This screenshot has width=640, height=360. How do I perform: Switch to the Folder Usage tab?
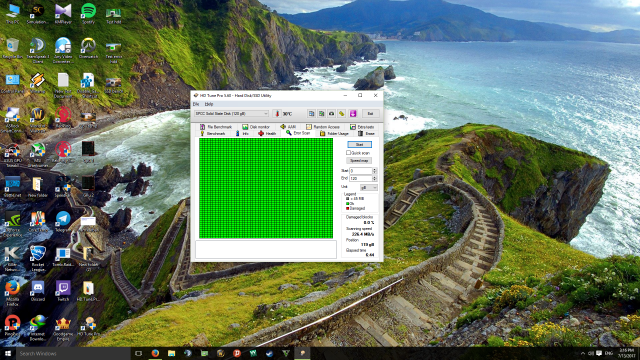(x=334, y=133)
